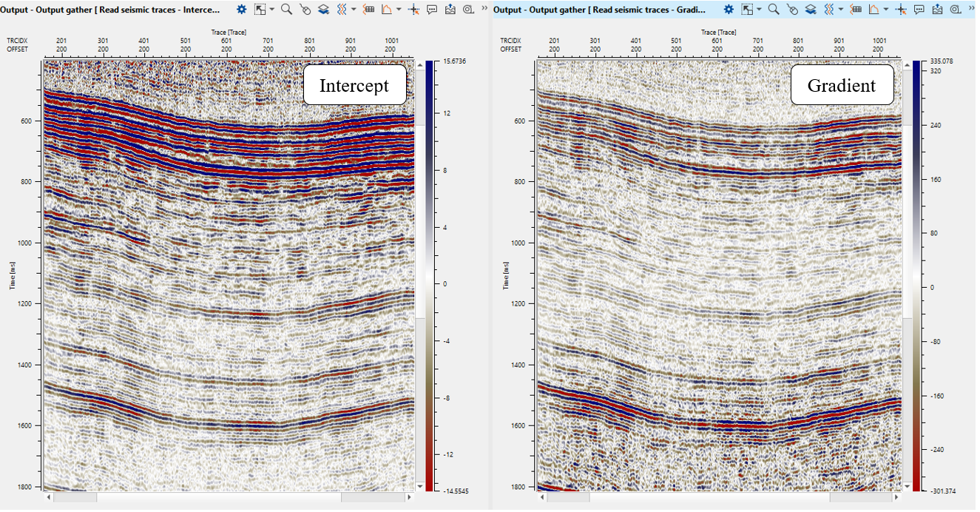Click the crosshair cursor icon in Gradient toolbar
This screenshot has height=512, width=980.
click(900, 10)
